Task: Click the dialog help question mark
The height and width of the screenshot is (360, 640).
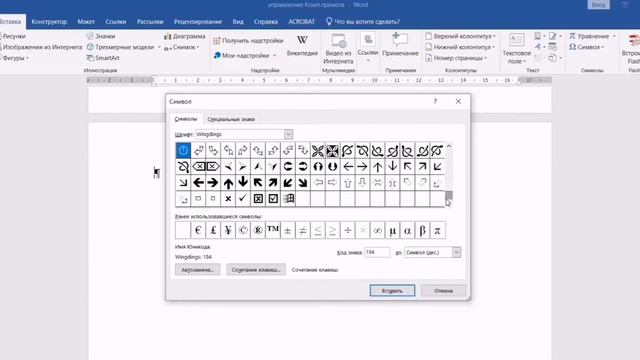Action: click(435, 101)
